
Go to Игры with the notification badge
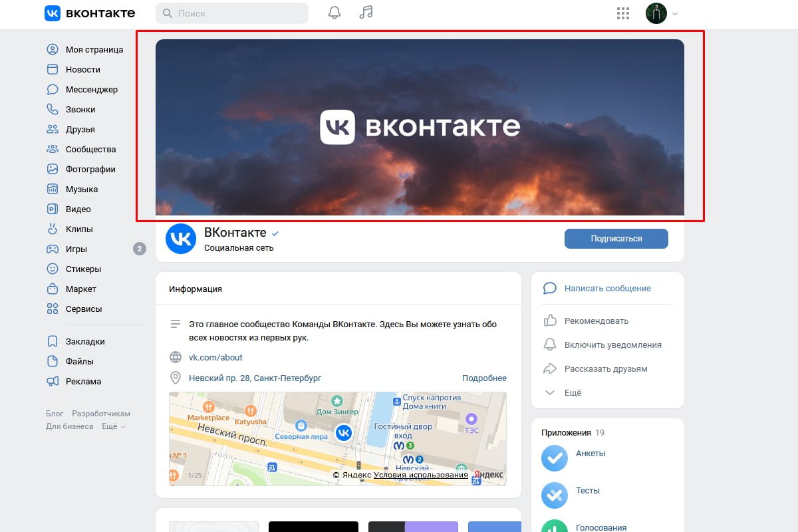click(x=75, y=249)
